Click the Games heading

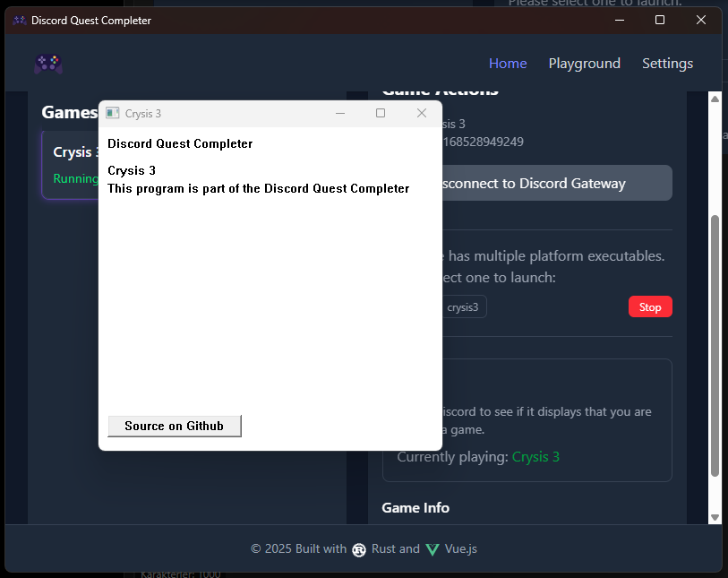70,112
